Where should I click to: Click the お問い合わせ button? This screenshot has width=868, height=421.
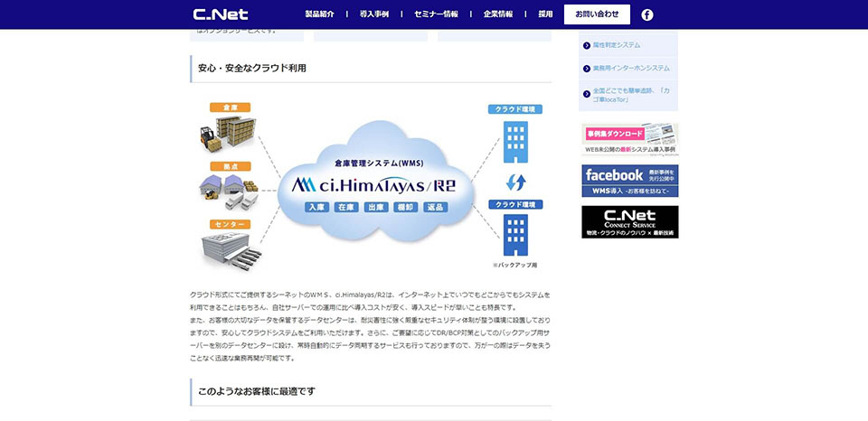(597, 14)
